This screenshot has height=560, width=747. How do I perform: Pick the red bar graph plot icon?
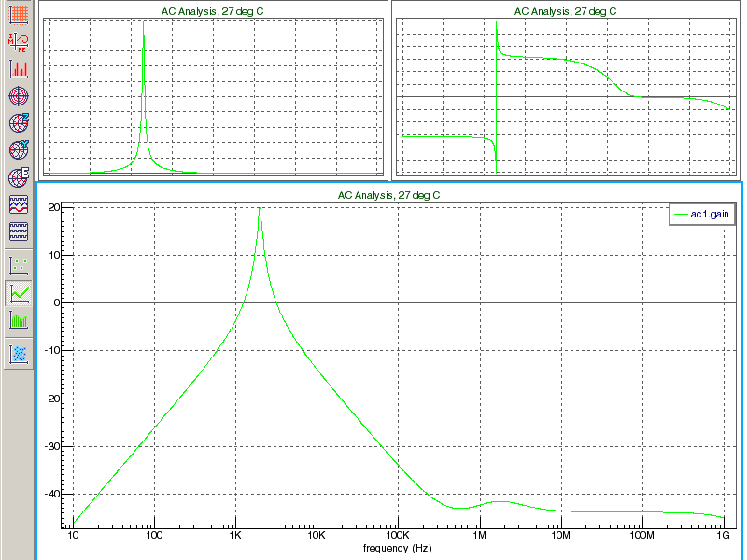point(19,69)
